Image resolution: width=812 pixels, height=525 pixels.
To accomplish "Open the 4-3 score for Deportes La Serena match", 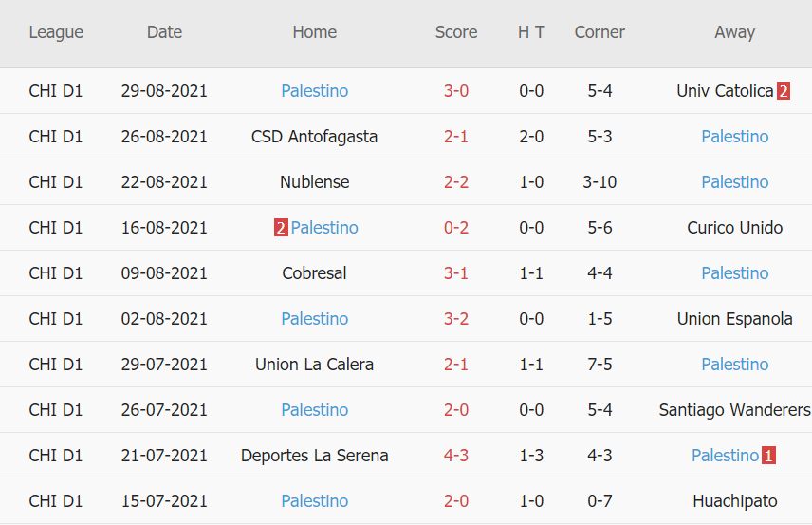I will (x=456, y=456).
